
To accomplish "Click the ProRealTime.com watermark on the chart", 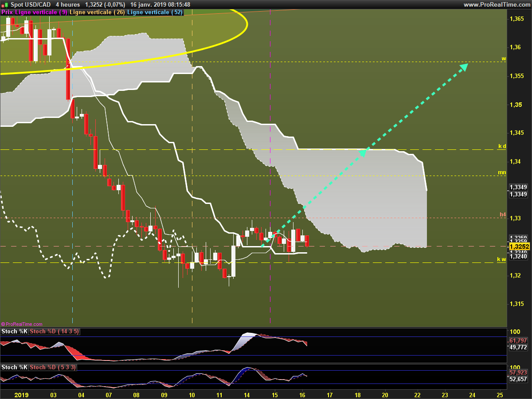I will 22,325.
